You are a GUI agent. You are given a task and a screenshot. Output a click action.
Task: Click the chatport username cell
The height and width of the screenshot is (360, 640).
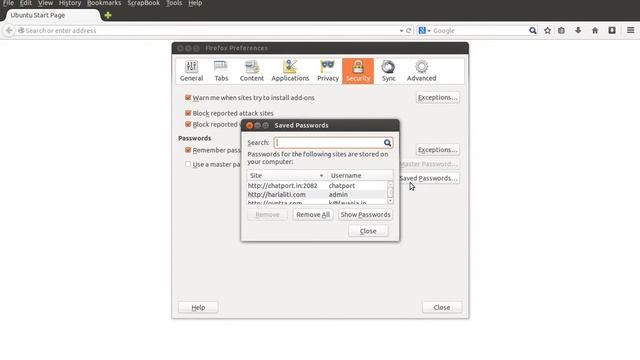(x=342, y=186)
